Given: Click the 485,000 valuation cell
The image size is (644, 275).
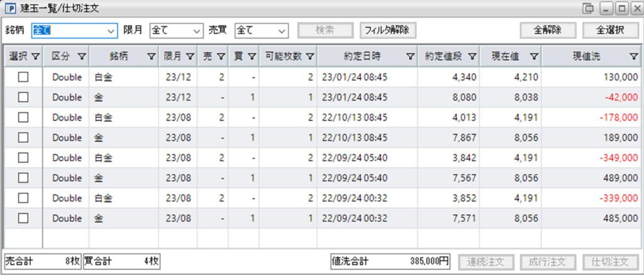Looking at the screenshot, I should tap(591, 218).
